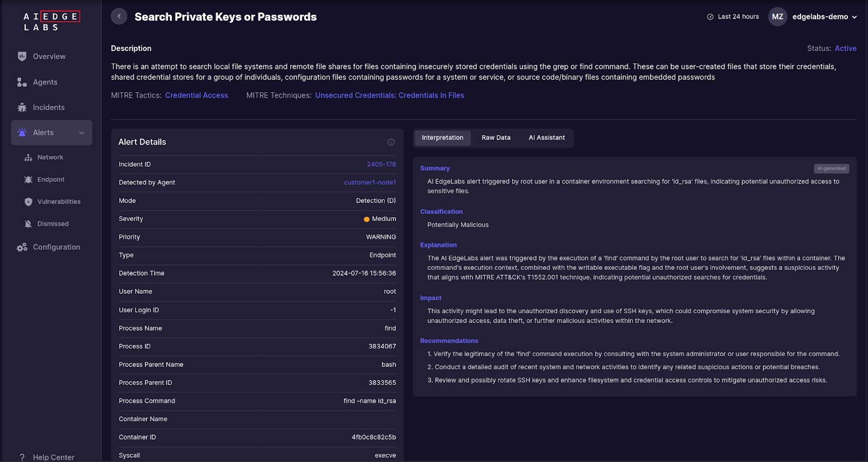This screenshot has height=462, width=868.
Task: Open the customer1-node1 agent link
Action: (369, 182)
